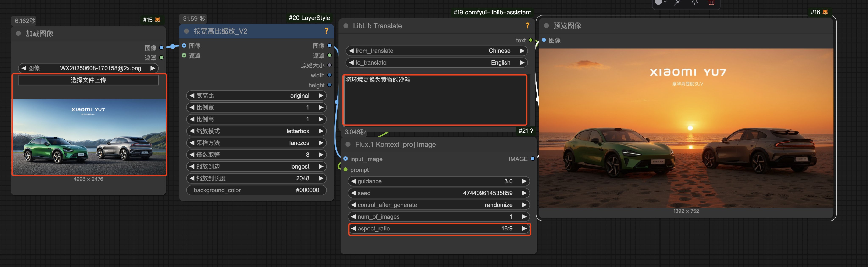Increase 倍数取整 value with right arrow
The width and height of the screenshot is (868, 267).
[321, 155]
